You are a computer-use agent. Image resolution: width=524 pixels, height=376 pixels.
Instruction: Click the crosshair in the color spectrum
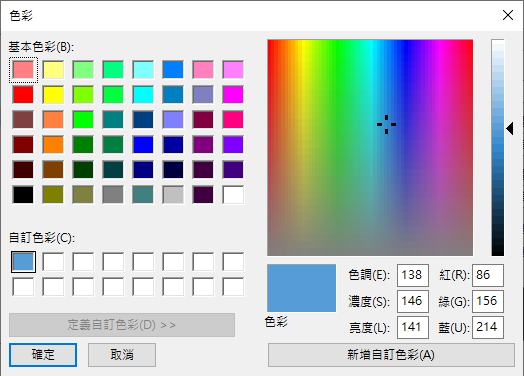pos(386,124)
